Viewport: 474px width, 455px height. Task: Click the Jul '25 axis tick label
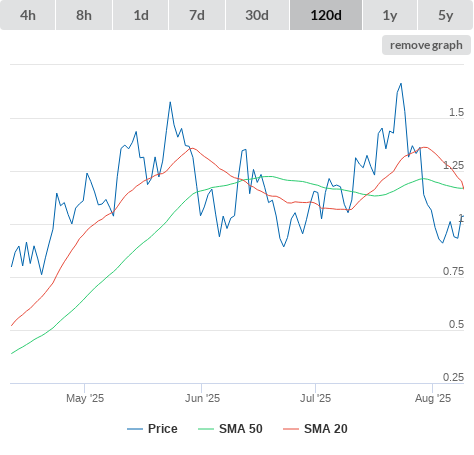pyautogui.click(x=315, y=398)
